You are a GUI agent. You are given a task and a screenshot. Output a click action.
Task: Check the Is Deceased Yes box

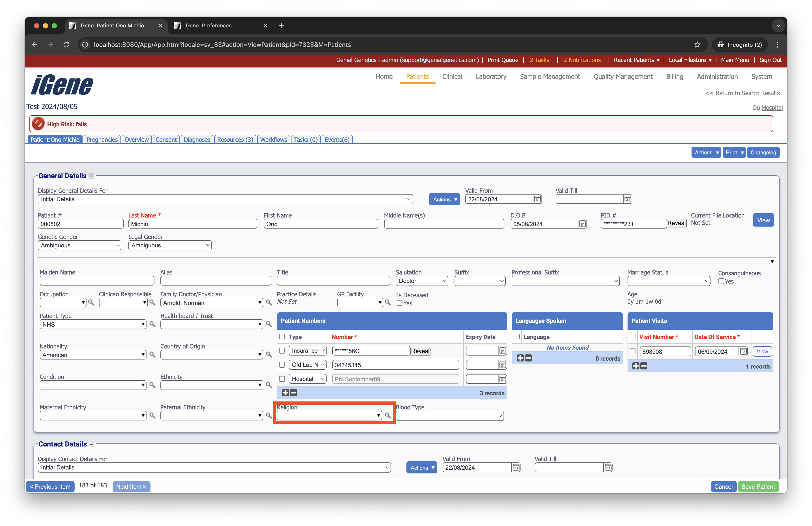pyautogui.click(x=400, y=303)
